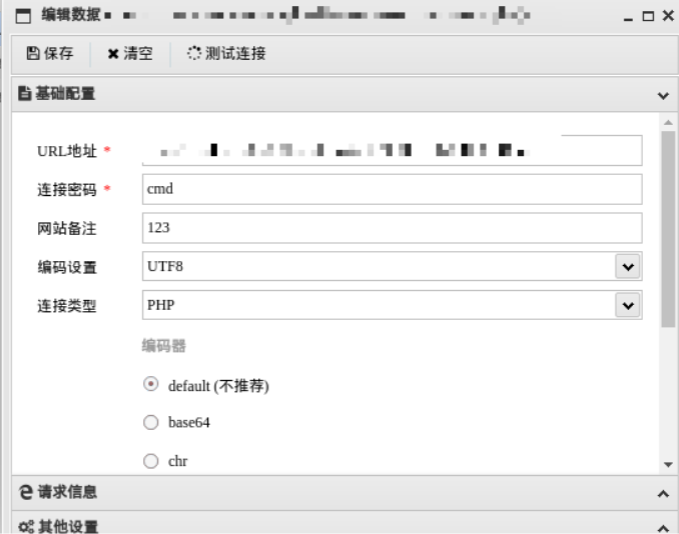The image size is (679, 534).
Task: Click the request info 'e' icon
Action: pyautogui.click(x=25, y=491)
